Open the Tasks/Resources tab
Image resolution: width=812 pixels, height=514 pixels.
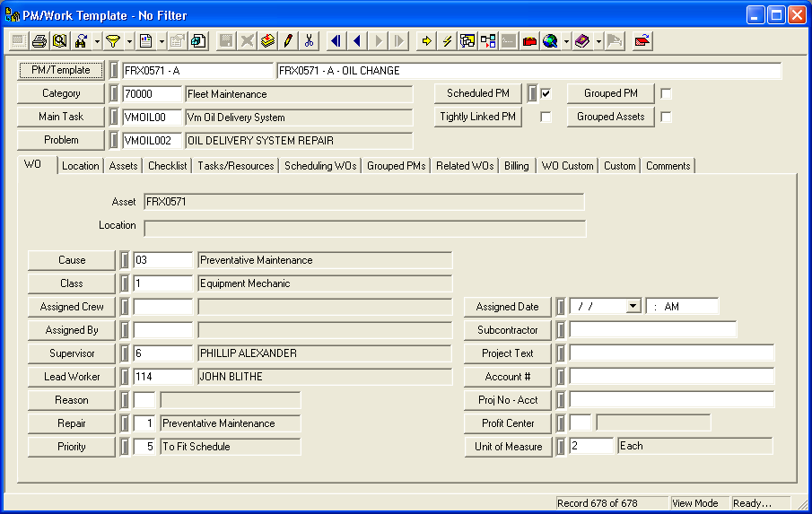pos(236,166)
